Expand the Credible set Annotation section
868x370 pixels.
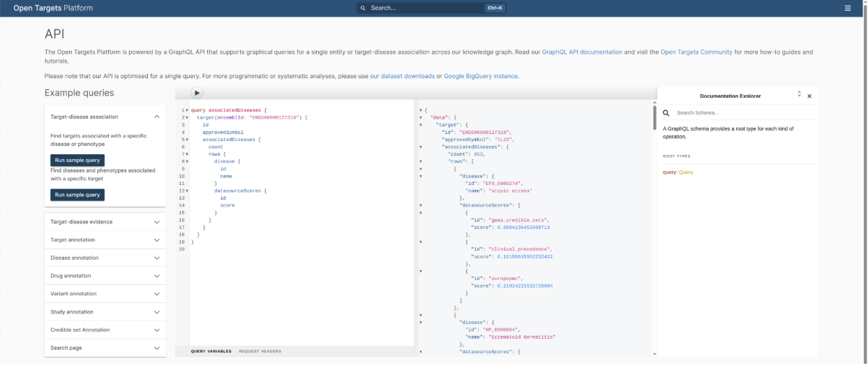point(105,330)
